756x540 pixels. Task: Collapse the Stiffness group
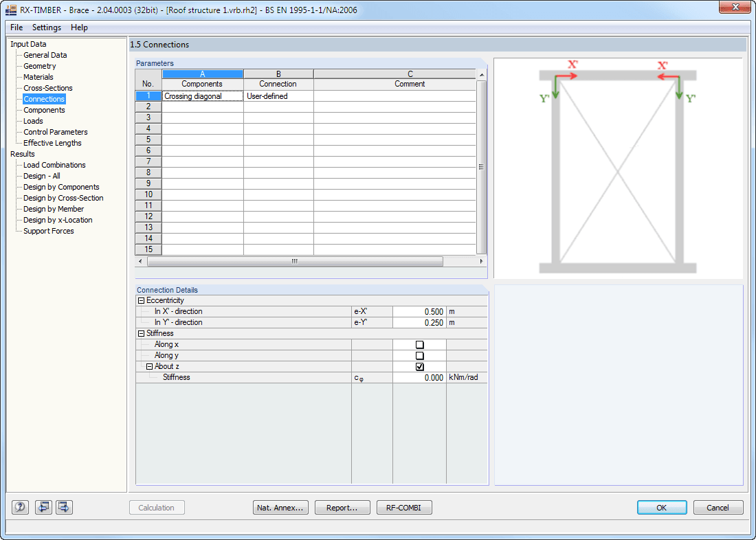(142, 333)
